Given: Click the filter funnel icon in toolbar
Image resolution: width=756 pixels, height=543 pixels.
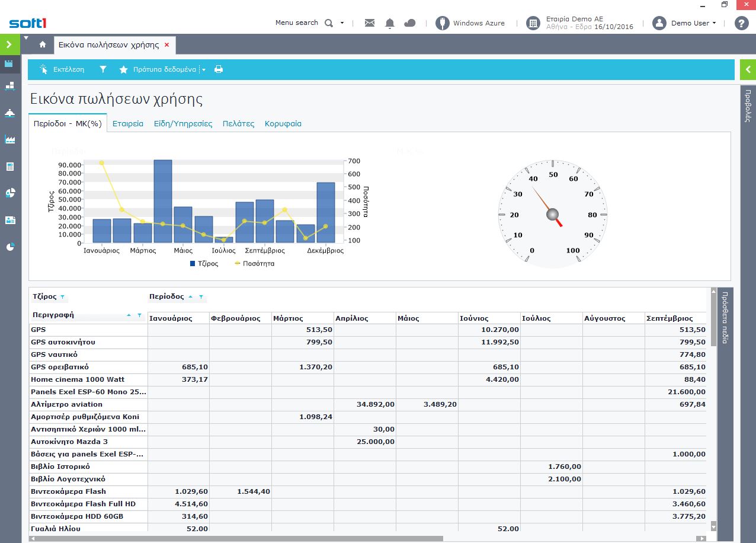Looking at the screenshot, I should 103,69.
